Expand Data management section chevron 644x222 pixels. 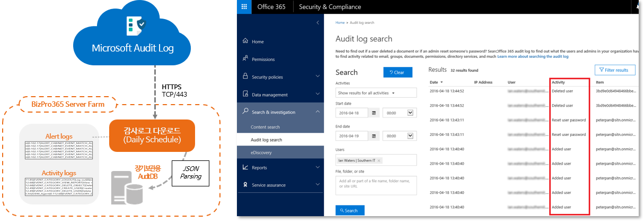(317, 95)
